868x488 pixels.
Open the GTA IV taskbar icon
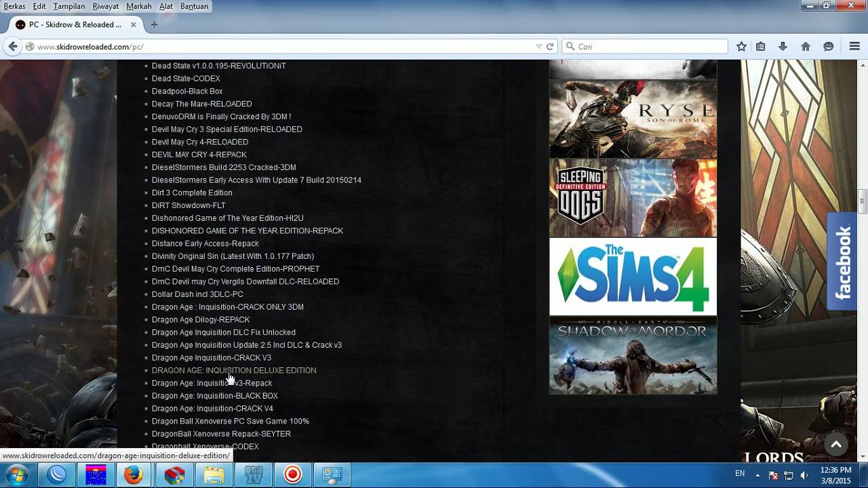254,475
